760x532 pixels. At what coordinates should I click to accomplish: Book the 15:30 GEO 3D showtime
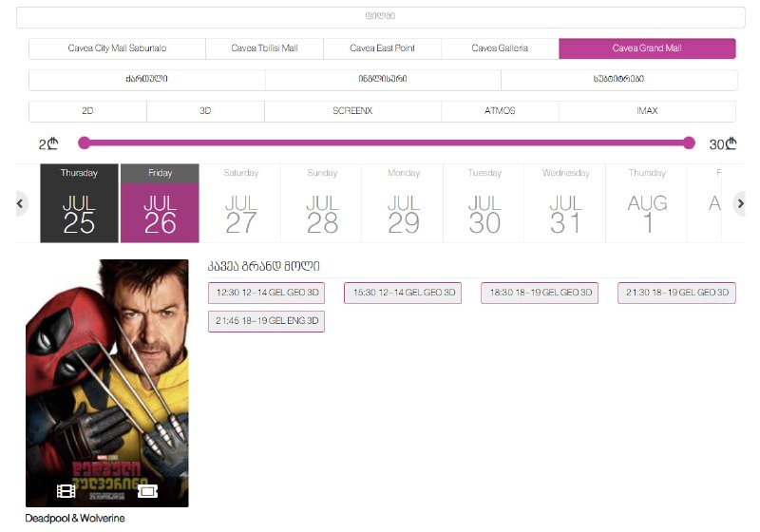point(403,293)
